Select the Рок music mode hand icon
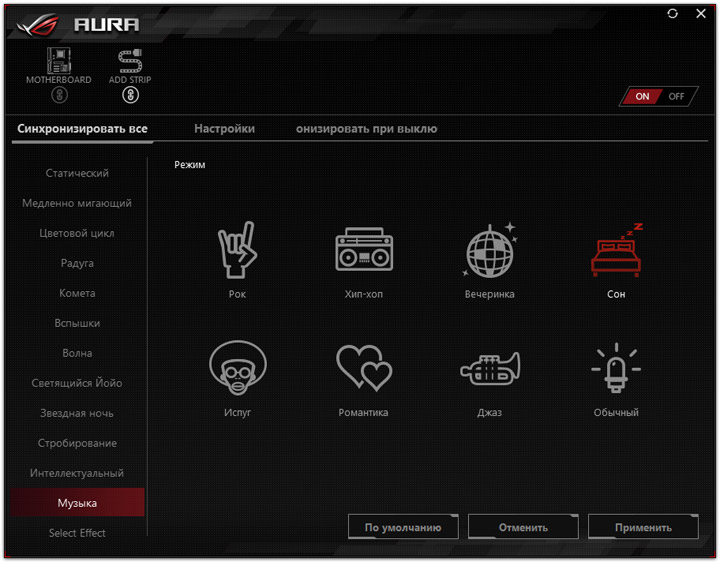 pyautogui.click(x=237, y=250)
